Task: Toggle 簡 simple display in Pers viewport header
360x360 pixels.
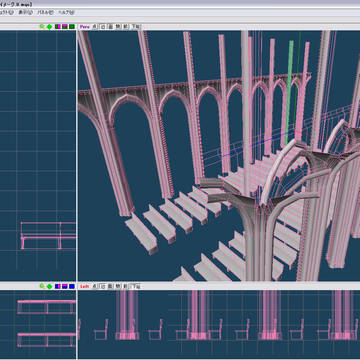Action: [x=118, y=27]
